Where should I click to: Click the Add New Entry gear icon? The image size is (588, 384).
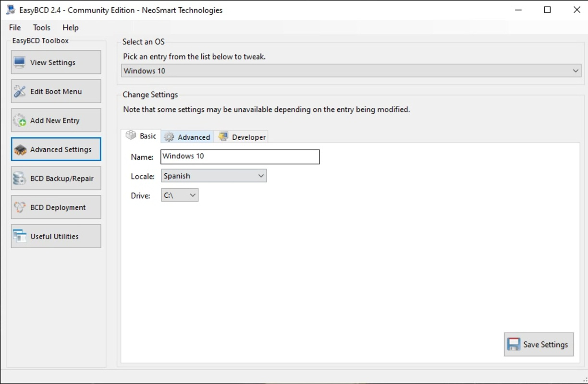19,120
